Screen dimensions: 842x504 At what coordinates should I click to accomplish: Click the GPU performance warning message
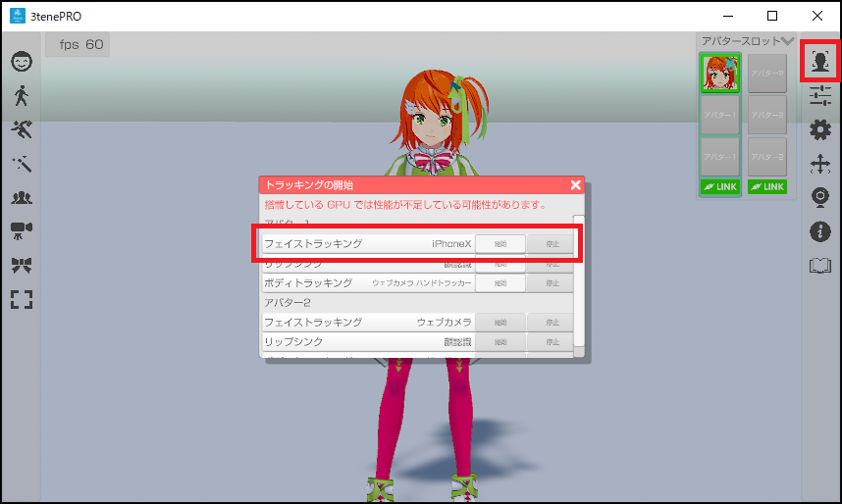(405, 205)
